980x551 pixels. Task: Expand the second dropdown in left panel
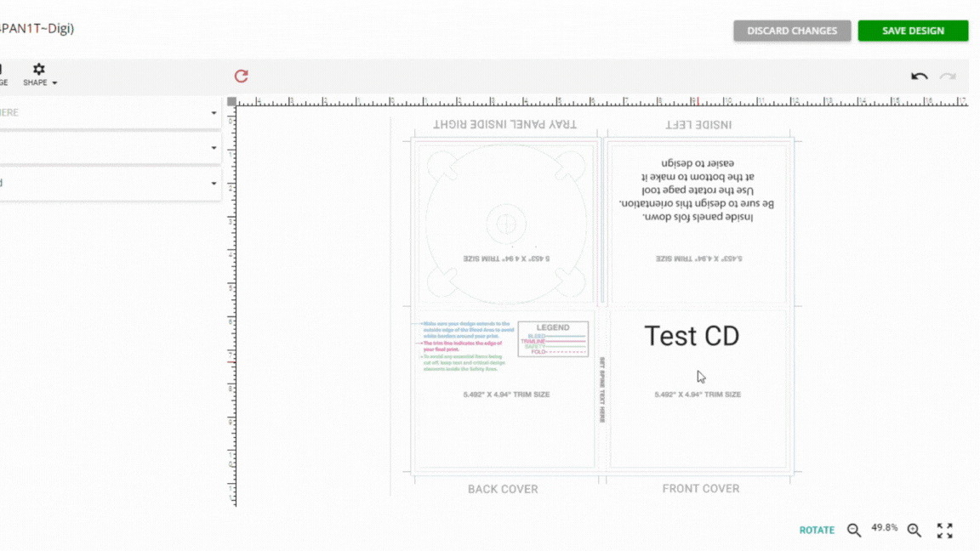(x=214, y=149)
